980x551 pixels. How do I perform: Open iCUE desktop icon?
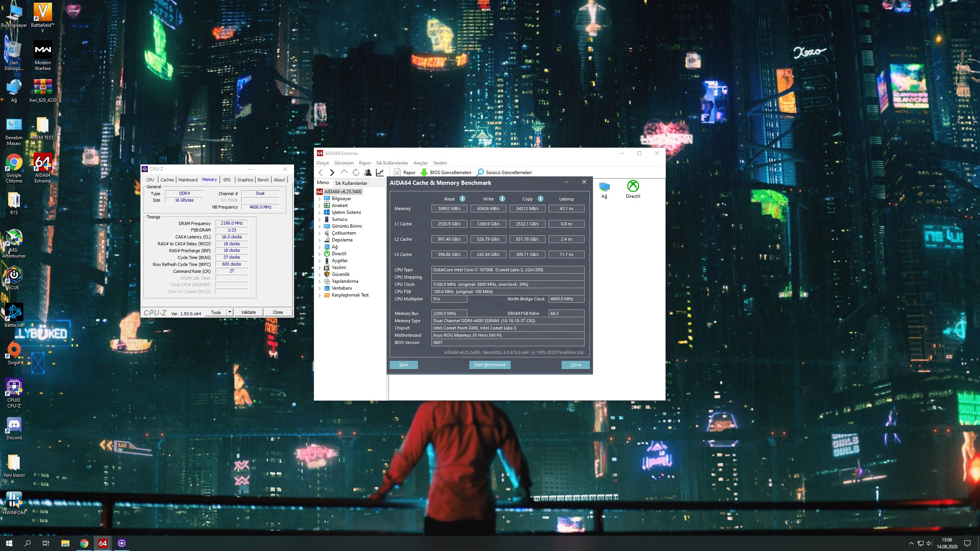14,278
